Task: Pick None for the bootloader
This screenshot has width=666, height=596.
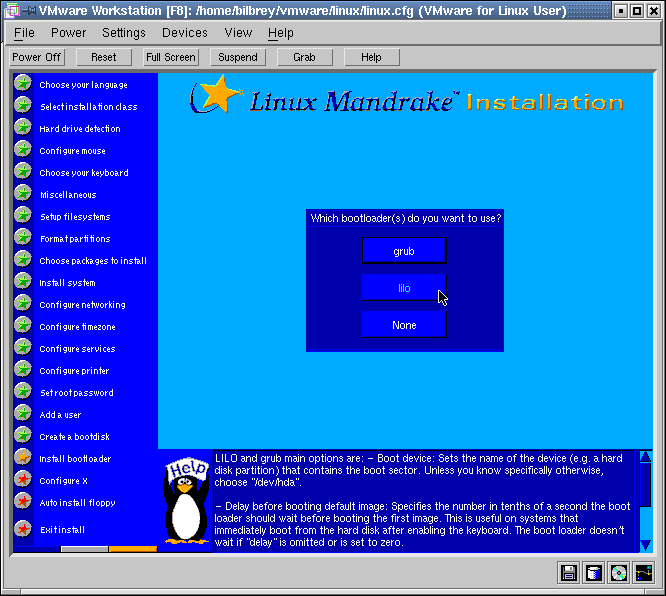Action: tap(404, 325)
